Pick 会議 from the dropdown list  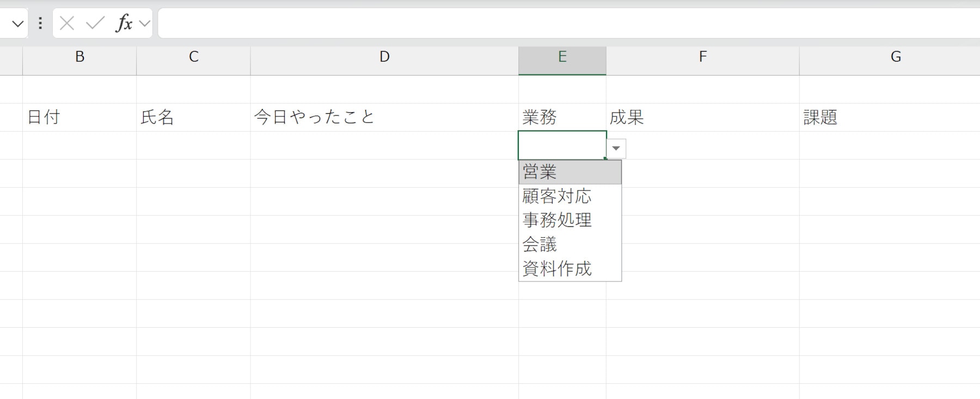pyautogui.click(x=569, y=244)
